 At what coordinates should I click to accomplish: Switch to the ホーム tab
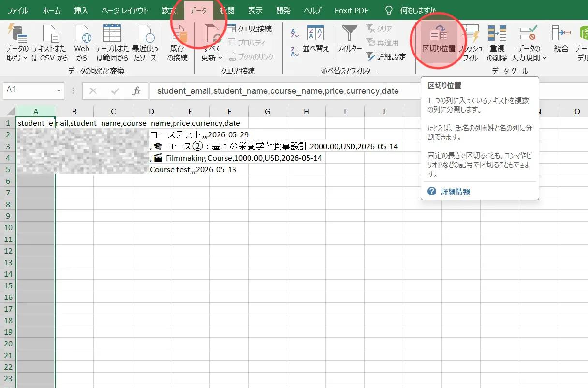(x=52, y=10)
